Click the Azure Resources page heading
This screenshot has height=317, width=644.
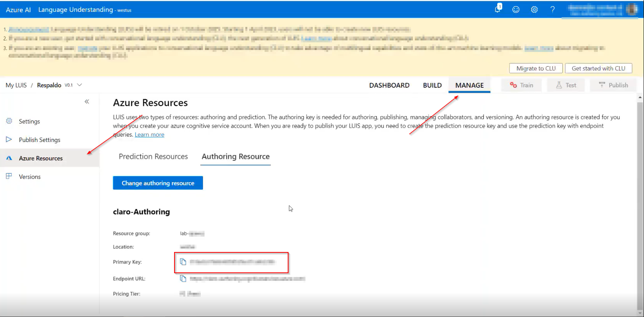[x=150, y=103]
